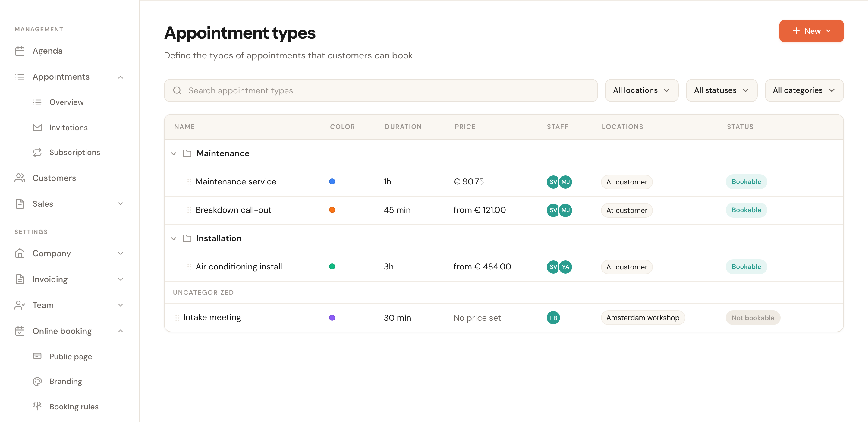Click the purple color dot of Intake meeting
This screenshot has height=422, width=868.
coord(332,317)
